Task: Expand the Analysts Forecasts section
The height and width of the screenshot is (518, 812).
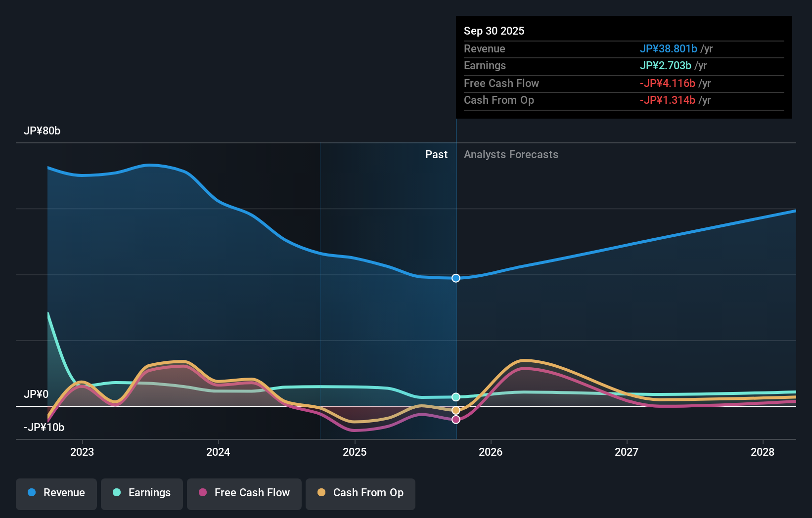Action: (x=511, y=155)
